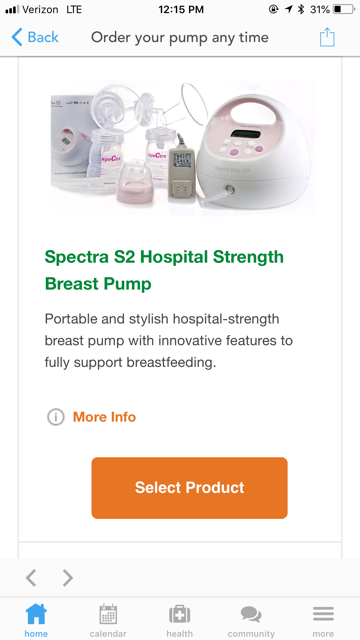
Task: Open the community chat bubbles icon
Action: coord(251,614)
